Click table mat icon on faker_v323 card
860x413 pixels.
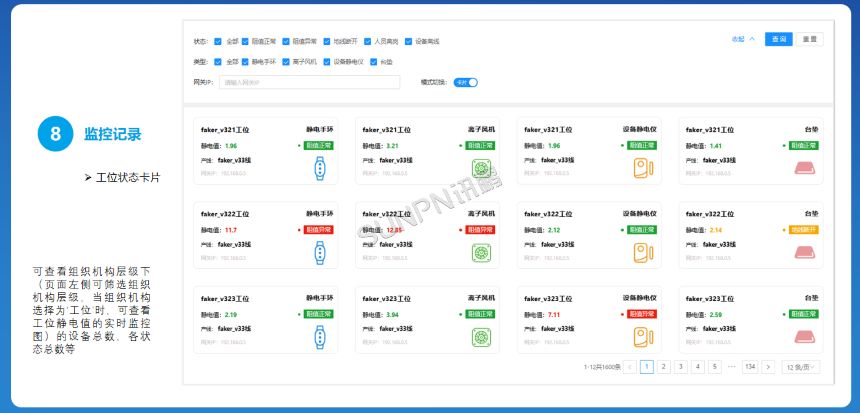(805, 337)
